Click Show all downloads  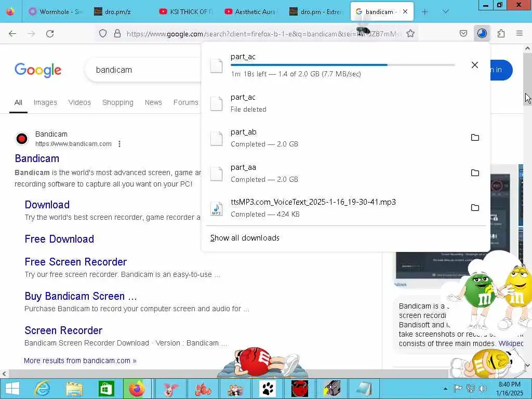pyautogui.click(x=245, y=238)
